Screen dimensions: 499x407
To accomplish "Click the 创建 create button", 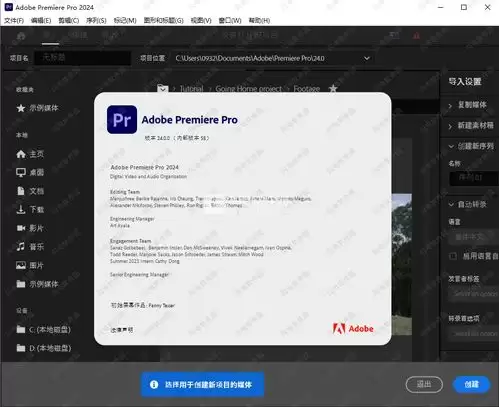I will tap(472, 384).
